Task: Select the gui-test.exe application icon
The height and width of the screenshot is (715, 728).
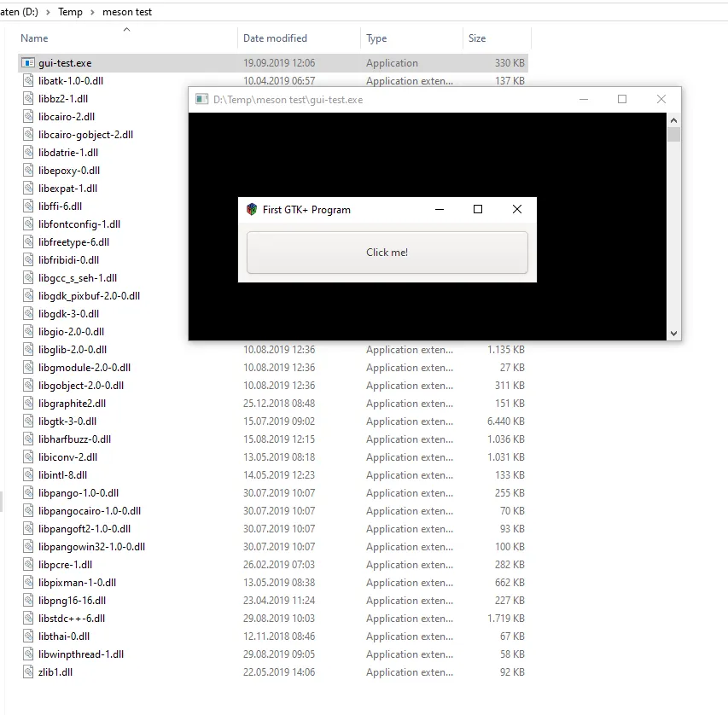Action: coord(28,62)
